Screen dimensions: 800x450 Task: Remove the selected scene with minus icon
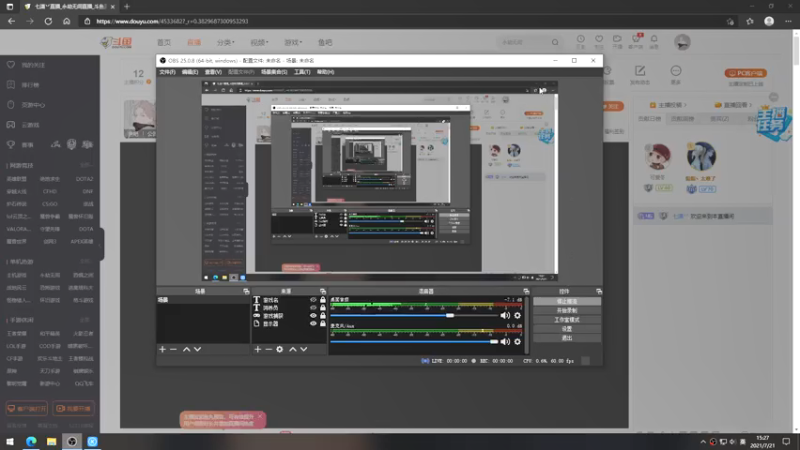(173, 349)
